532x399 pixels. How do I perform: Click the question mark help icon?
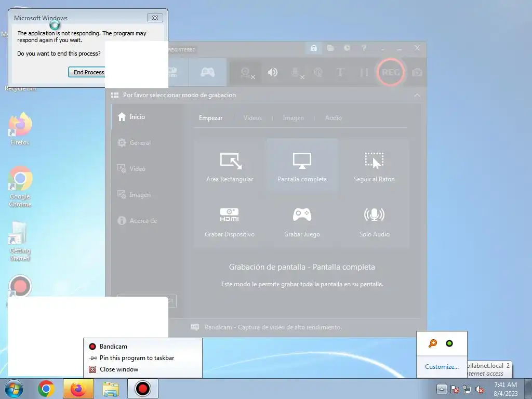tap(364, 48)
